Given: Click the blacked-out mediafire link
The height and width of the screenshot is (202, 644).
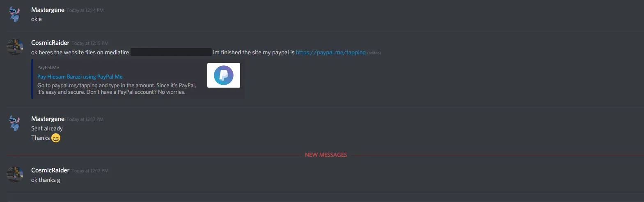Looking at the screenshot, I should [x=171, y=52].
